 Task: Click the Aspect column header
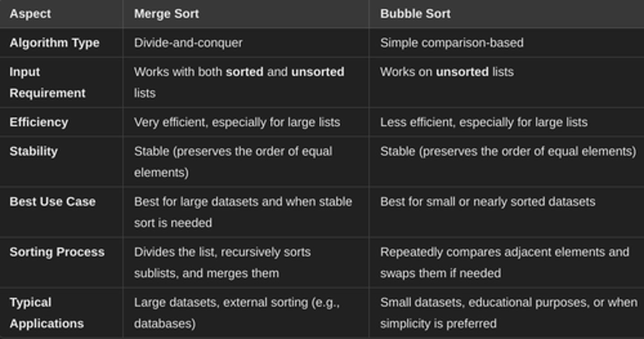point(30,14)
